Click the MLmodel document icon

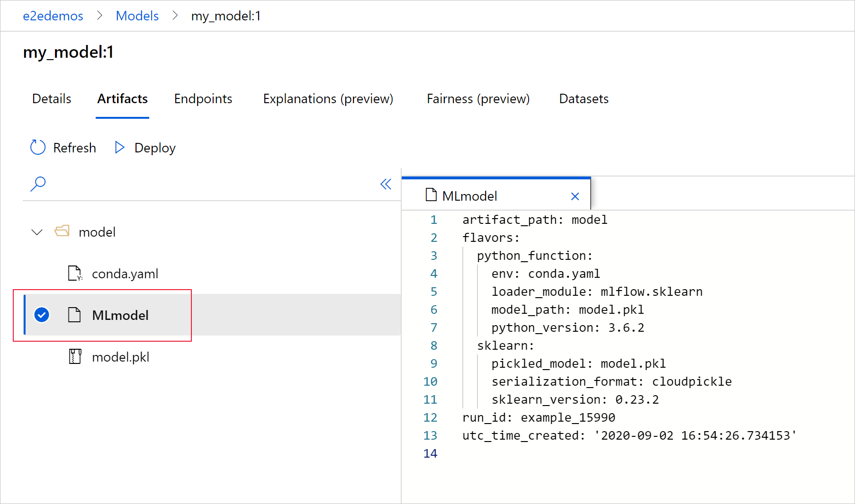tap(74, 315)
